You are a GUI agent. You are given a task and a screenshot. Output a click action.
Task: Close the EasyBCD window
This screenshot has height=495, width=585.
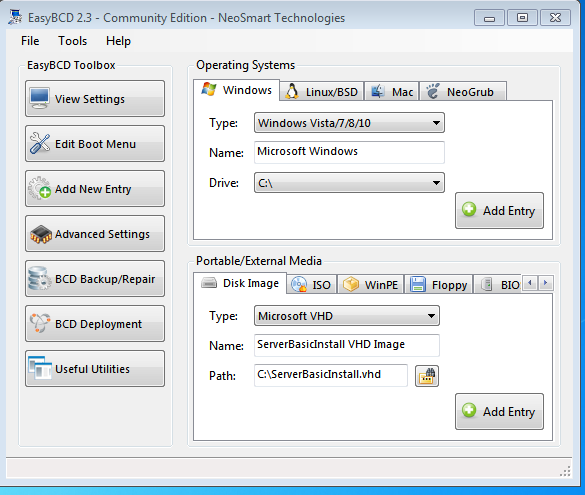point(556,18)
